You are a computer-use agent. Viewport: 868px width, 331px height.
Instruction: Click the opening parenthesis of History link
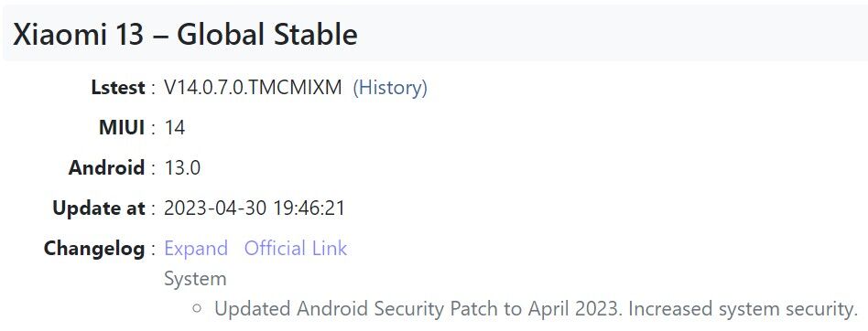(356, 87)
